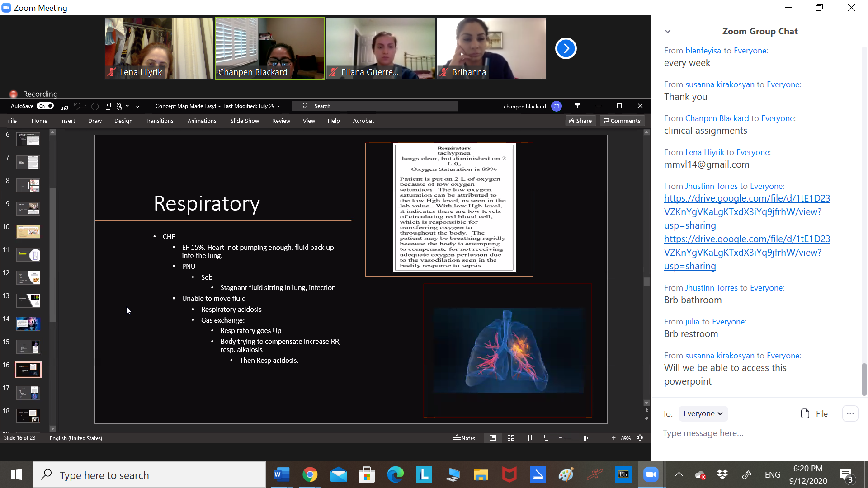Click the Redo/Repeat icon in PowerPoint
This screenshot has height=488, width=868.
pos(94,106)
